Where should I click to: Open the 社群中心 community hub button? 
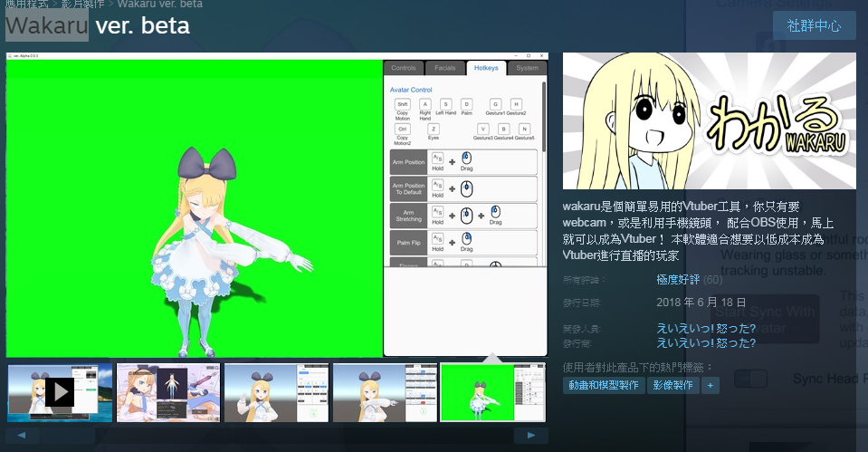pyautogui.click(x=814, y=25)
